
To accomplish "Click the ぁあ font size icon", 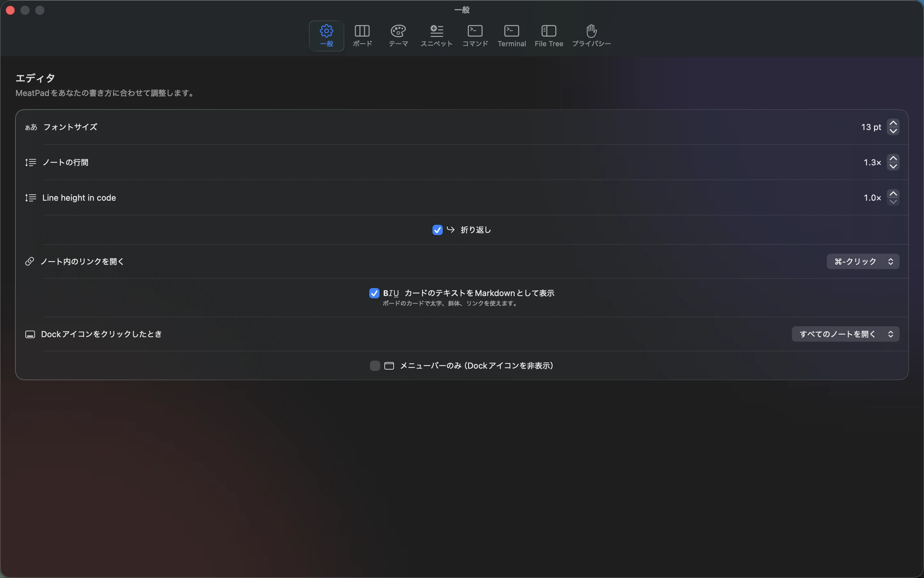I will [31, 127].
